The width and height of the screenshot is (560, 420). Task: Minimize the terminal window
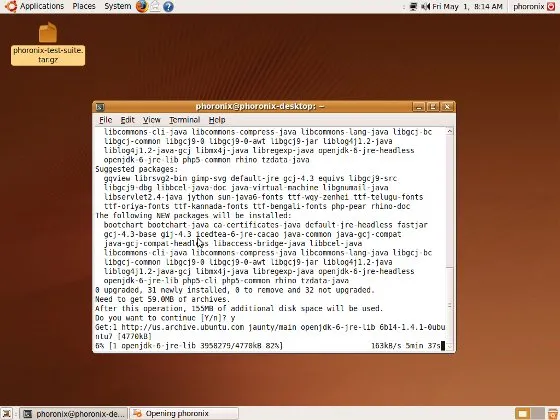(419, 106)
